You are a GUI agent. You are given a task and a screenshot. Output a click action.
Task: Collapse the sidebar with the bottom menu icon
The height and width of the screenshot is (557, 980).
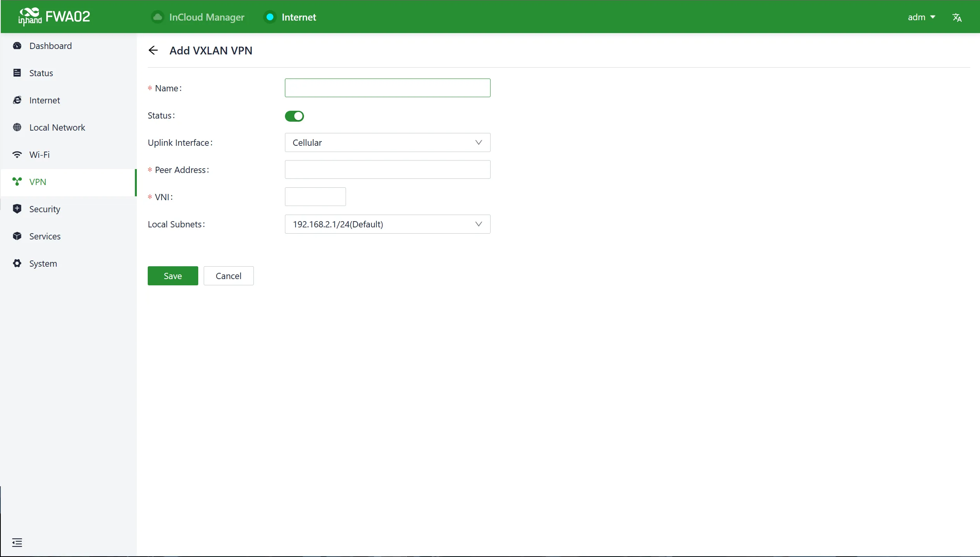click(17, 542)
